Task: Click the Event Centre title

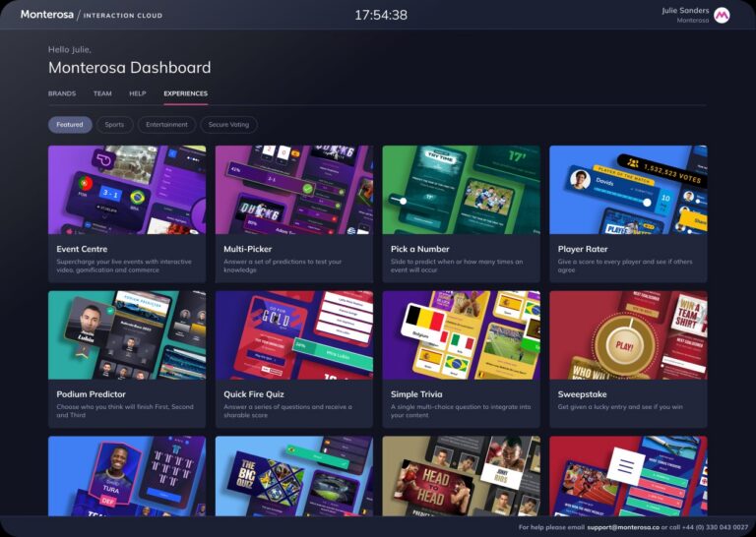Action: 82,249
